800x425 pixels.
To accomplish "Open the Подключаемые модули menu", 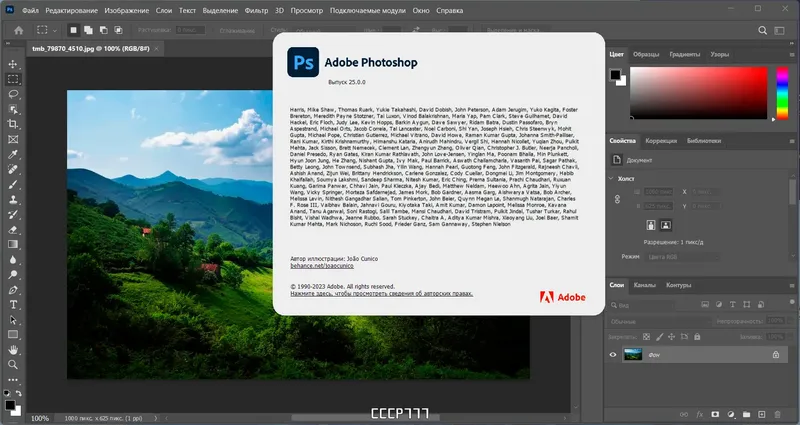I will point(367,10).
